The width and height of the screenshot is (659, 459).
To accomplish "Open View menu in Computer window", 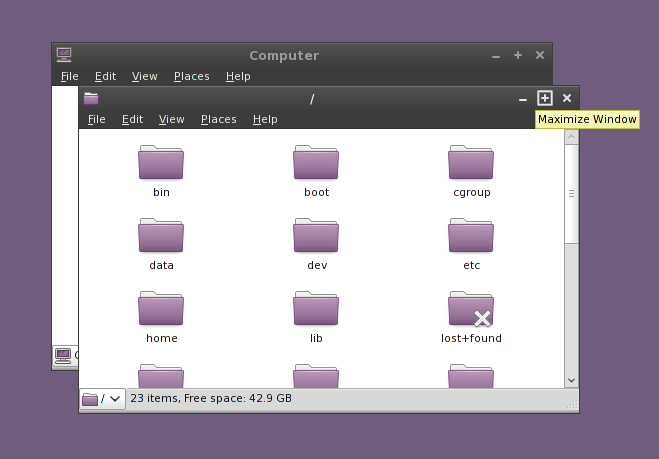I will point(145,76).
